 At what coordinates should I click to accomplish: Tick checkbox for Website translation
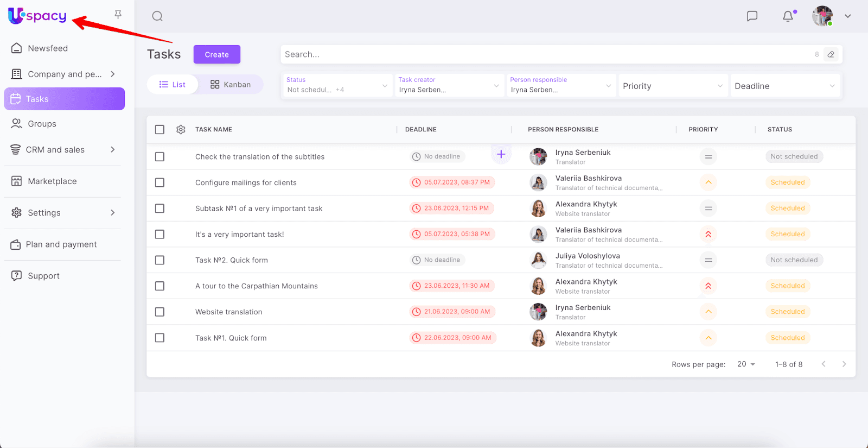pos(159,312)
